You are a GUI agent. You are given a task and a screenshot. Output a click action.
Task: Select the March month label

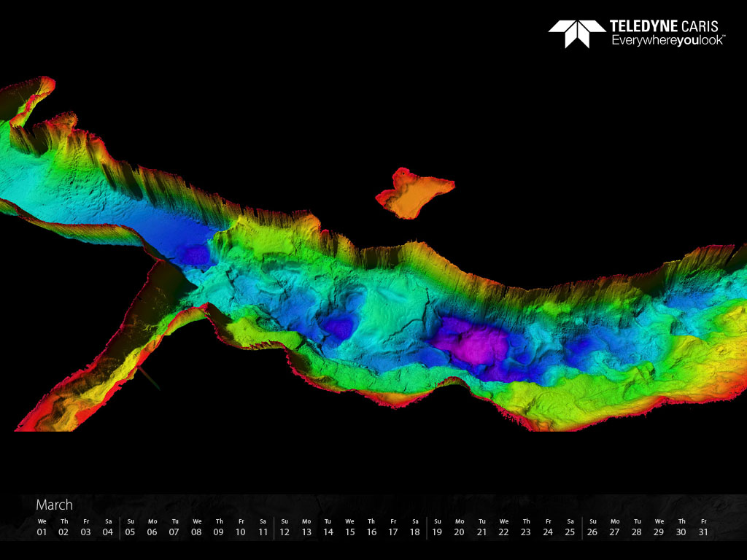point(54,505)
